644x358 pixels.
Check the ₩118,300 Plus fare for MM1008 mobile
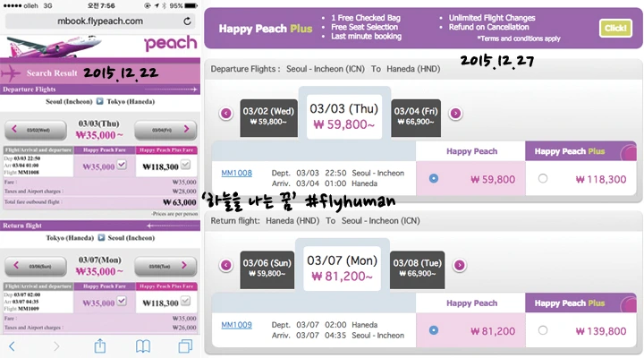186,165
